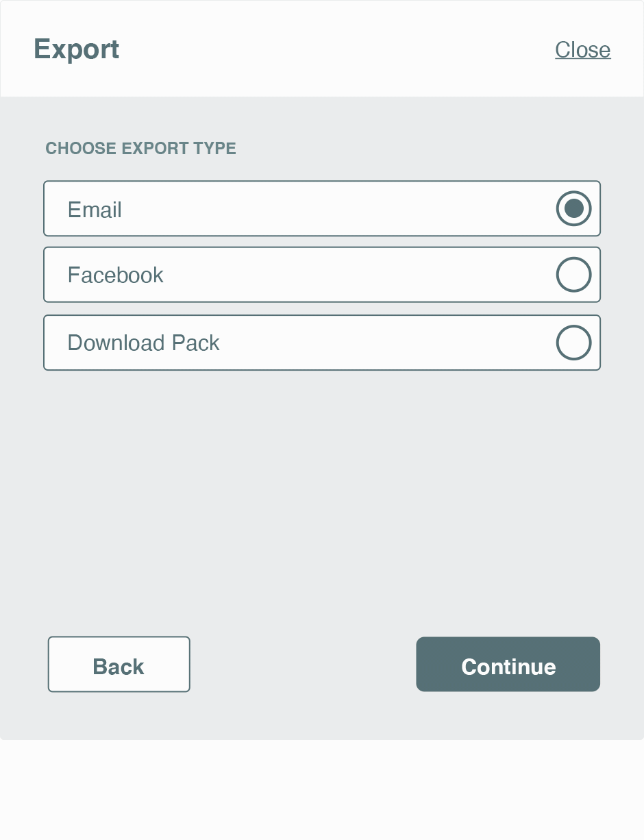Choose Download Pack as export type
Image resolution: width=644 pixels, height=840 pixels.
click(322, 343)
